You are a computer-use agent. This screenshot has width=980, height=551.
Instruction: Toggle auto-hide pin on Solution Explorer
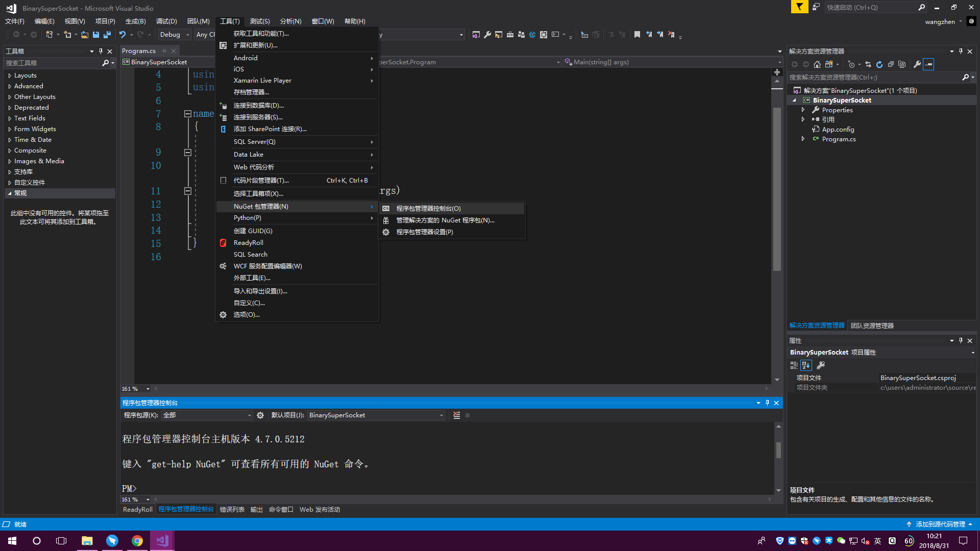[961, 51]
